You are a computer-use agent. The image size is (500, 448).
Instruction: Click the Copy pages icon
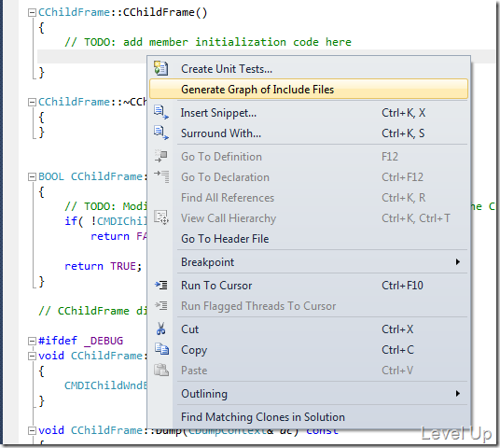click(x=161, y=349)
